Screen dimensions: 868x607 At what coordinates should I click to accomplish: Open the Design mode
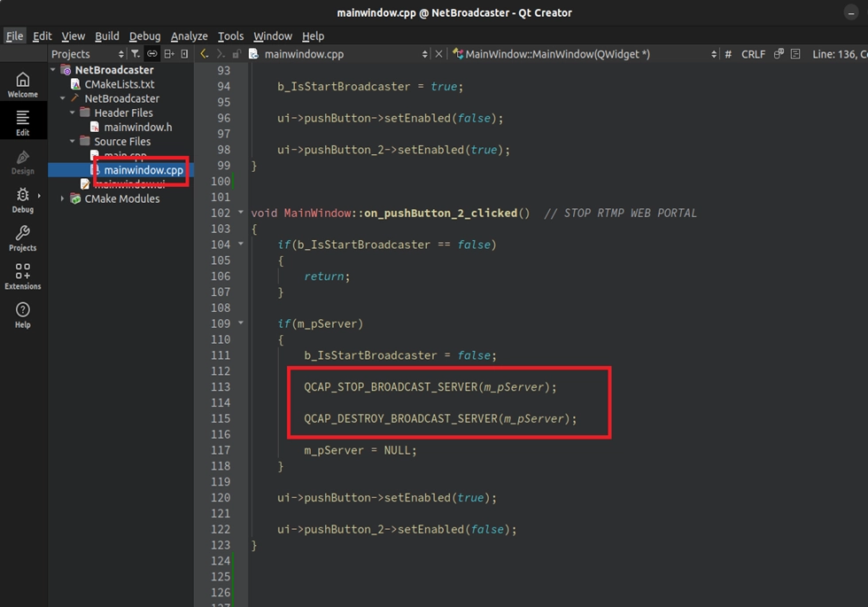(23, 161)
